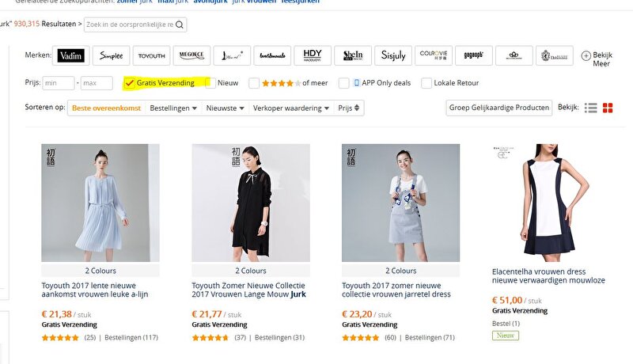Select the SheIn brand logo
This screenshot has width=633, height=364.
[353, 55]
